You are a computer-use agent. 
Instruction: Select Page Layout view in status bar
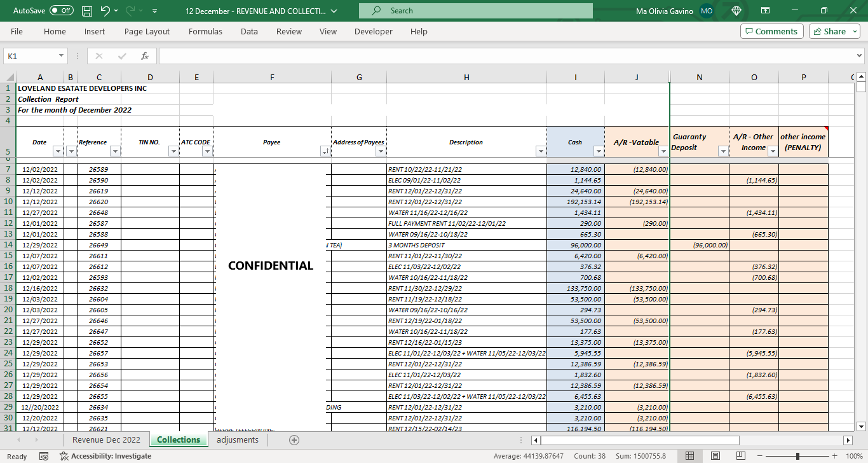[x=715, y=456]
